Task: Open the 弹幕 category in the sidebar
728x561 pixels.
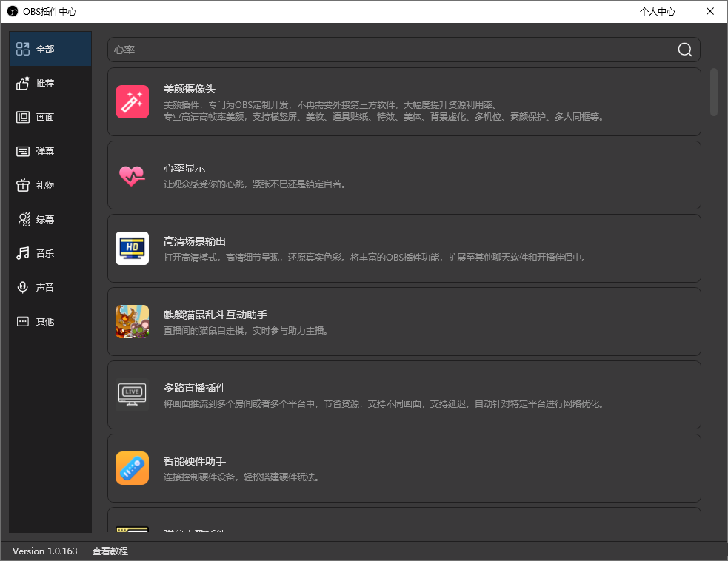Action: coord(42,151)
